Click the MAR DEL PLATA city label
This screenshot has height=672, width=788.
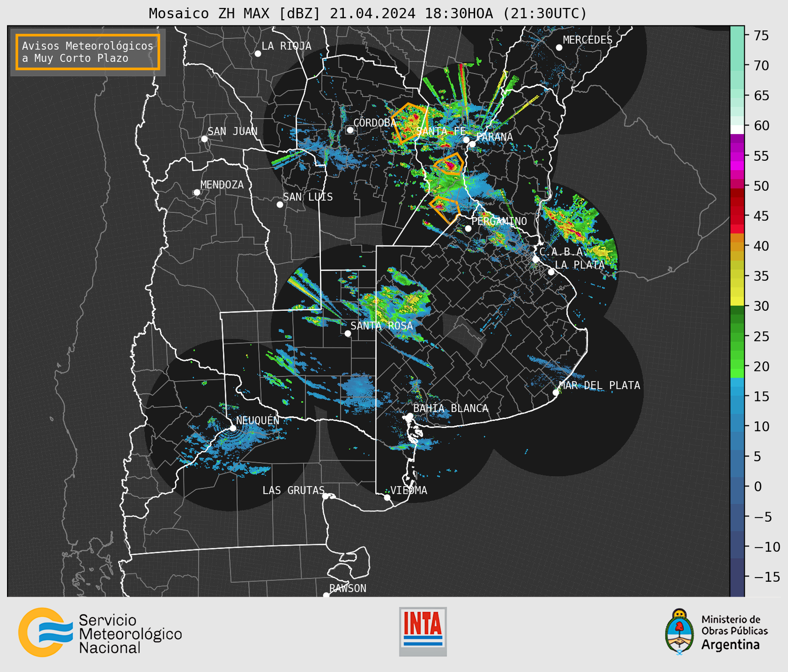pos(599,386)
